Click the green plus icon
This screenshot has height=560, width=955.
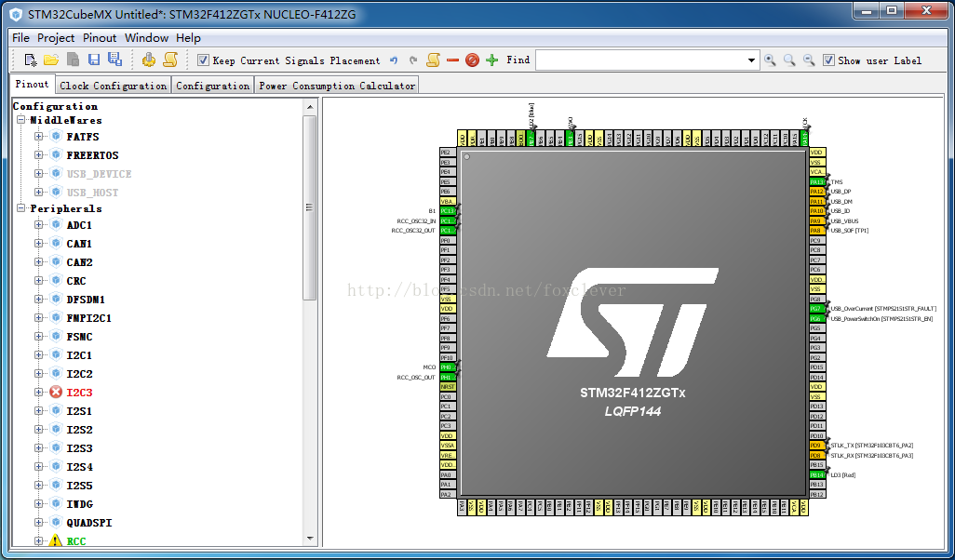pyautogui.click(x=492, y=60)
